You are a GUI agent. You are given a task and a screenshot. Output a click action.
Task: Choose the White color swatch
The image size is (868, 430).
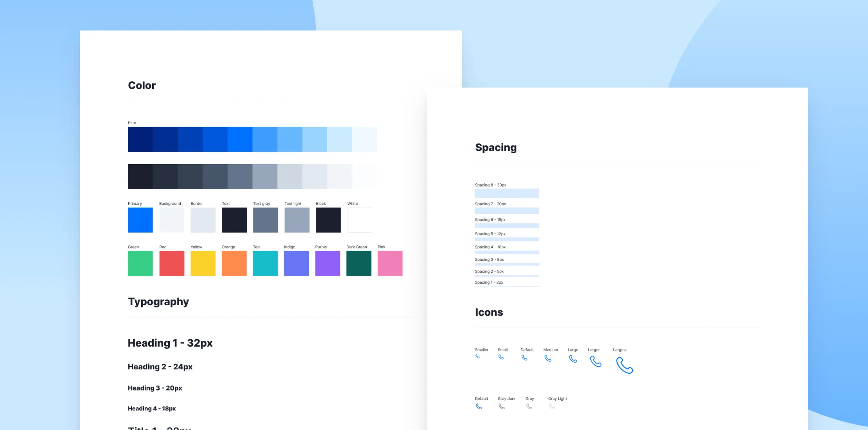pos(360,220)
